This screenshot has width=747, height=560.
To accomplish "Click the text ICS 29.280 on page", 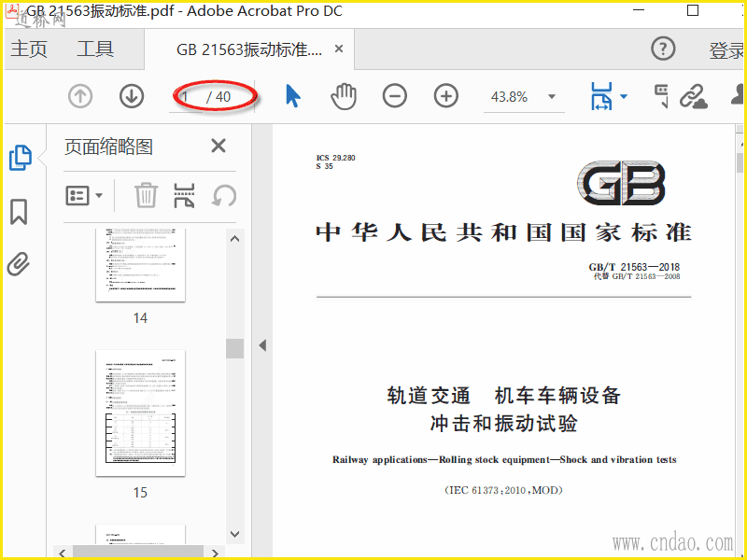I will coord(335,158).
